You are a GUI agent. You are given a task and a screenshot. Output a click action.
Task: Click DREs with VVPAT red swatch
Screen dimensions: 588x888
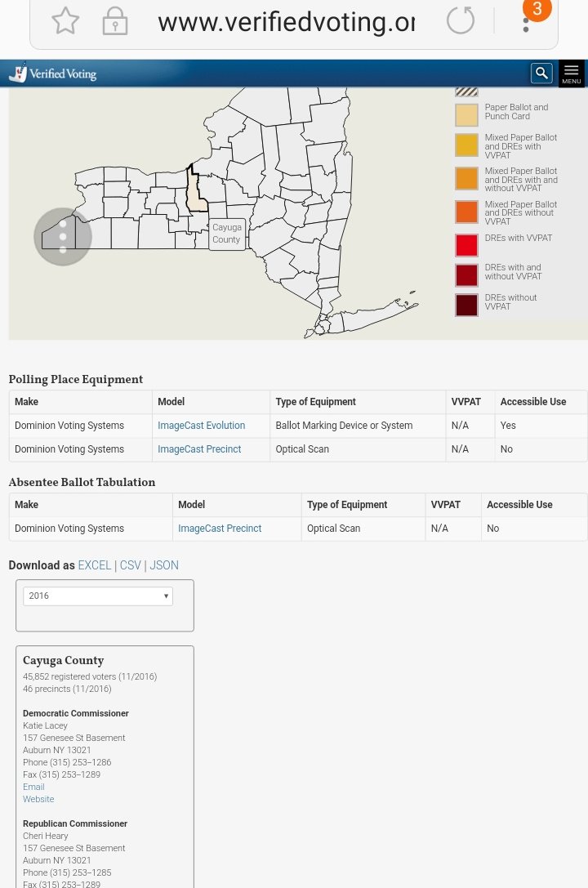point(466,245)
